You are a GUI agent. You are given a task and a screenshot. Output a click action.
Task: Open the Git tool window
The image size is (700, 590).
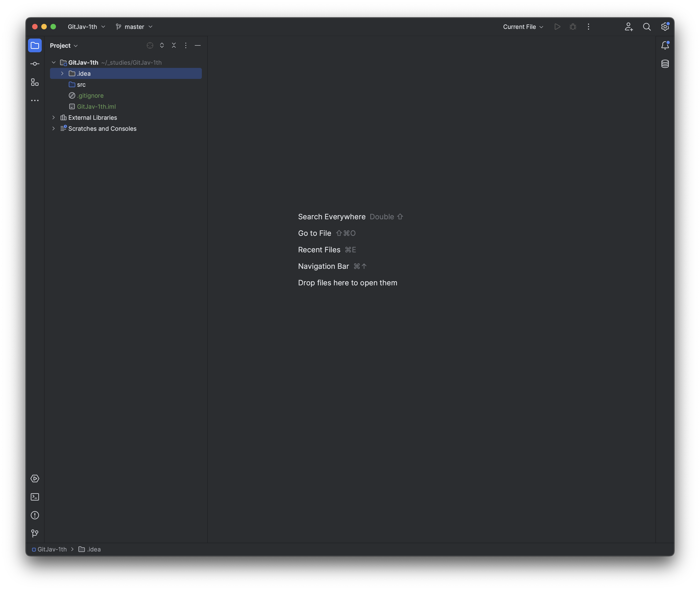35,534
